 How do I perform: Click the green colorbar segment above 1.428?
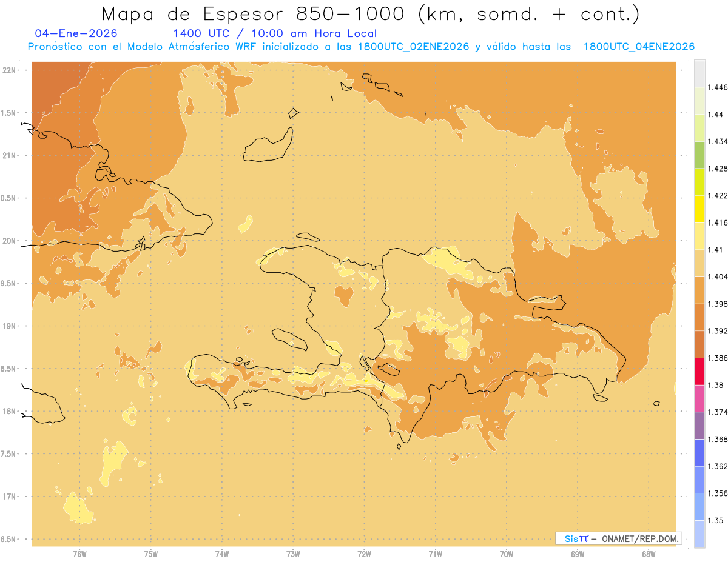point(699,155)
